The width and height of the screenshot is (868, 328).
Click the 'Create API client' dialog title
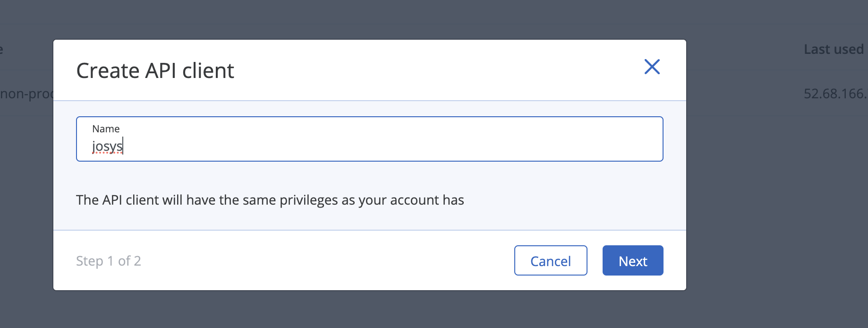click(x=155, y=71)
